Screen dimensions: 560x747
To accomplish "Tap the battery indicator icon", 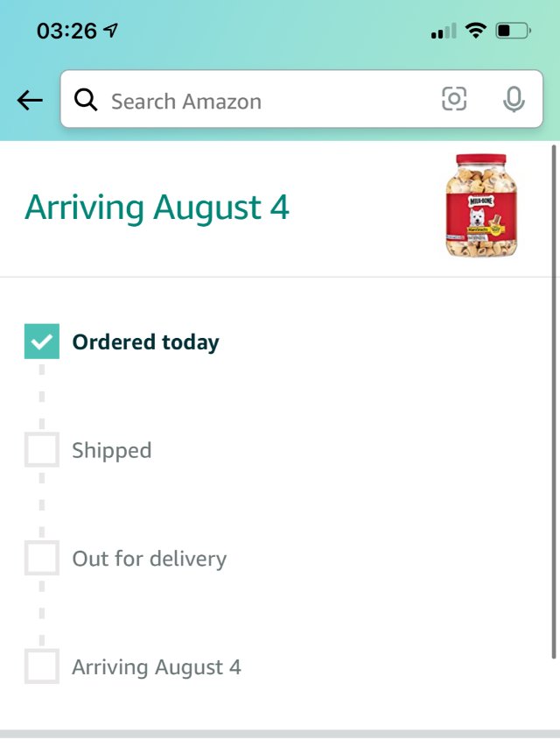I will click(513, 32).
